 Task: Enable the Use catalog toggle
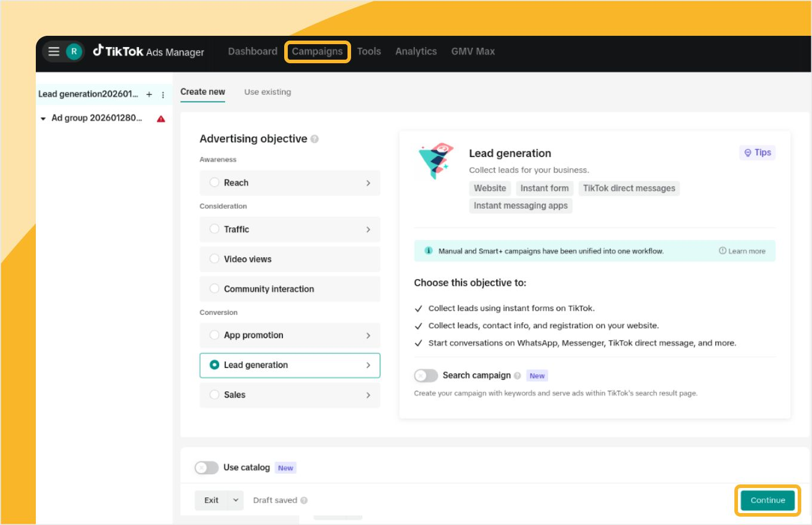point(207,468)
